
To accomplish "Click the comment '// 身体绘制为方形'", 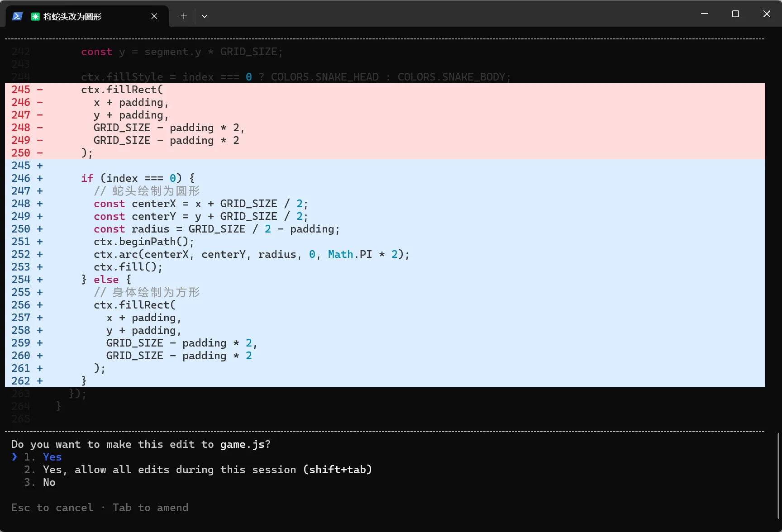I will pos(147,292).
